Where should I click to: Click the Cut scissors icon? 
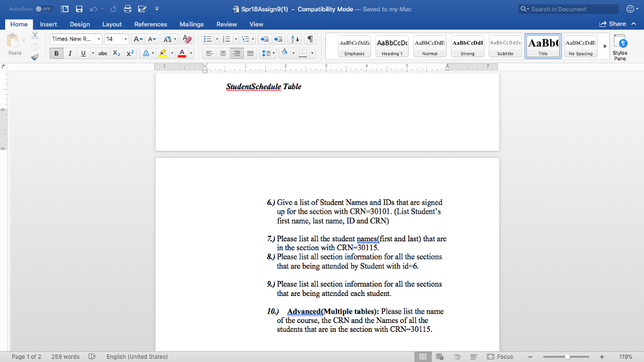coord(35,36)
